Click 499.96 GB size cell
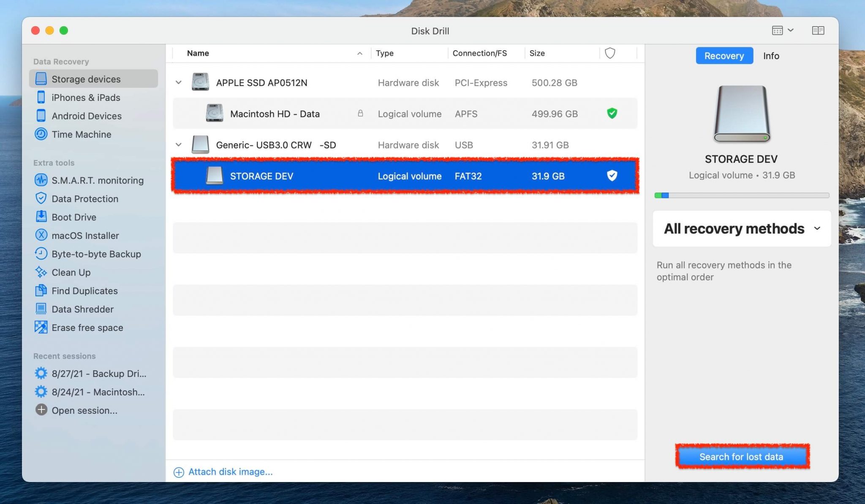 click(x=555, y=114)
